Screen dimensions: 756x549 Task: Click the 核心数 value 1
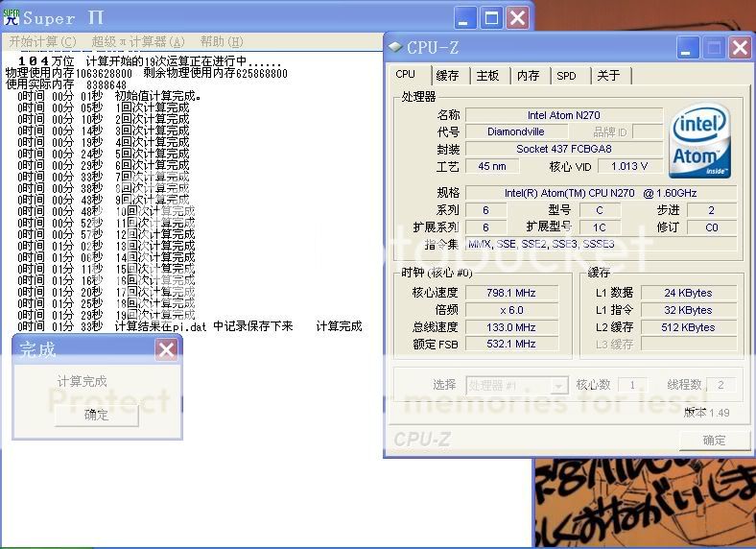[x=632, y=385]
